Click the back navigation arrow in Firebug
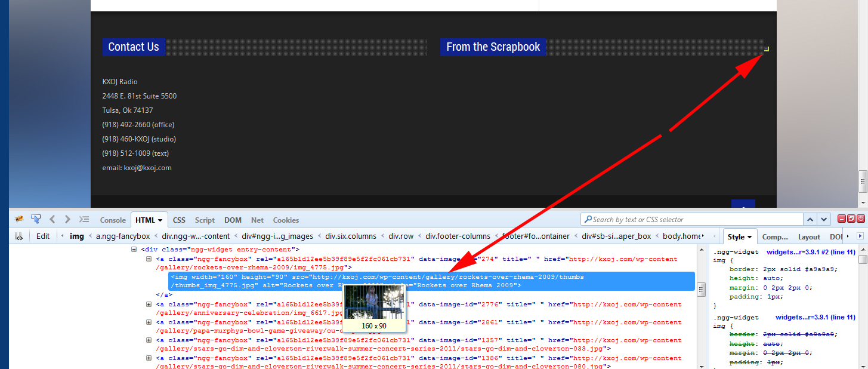This screenshot has height=369, width=868. (x=52, y=220)
